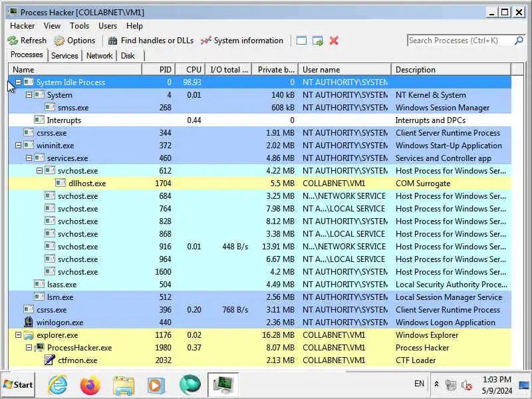Show hidden tray icons arrow
The image size is (532, 399).
pos(436,384)
